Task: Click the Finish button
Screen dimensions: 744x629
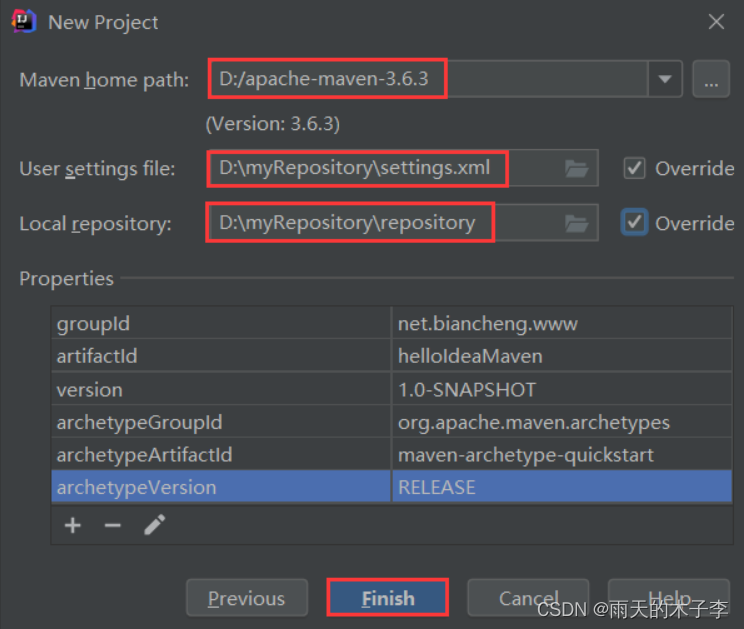Action: (388, 598)
